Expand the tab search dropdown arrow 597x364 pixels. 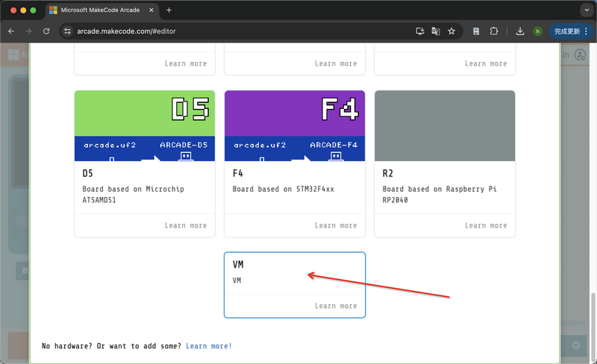pyautogui.click(x=584, y=10)
